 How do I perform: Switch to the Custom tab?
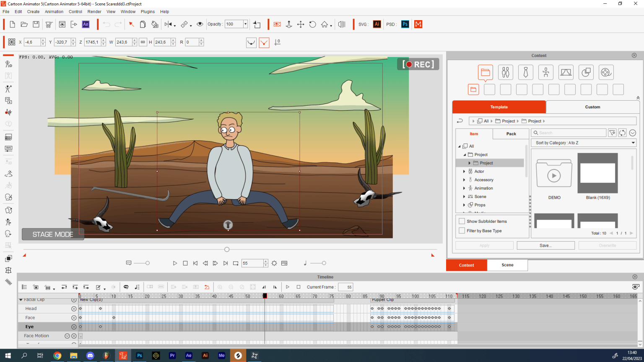click(592, 107)
